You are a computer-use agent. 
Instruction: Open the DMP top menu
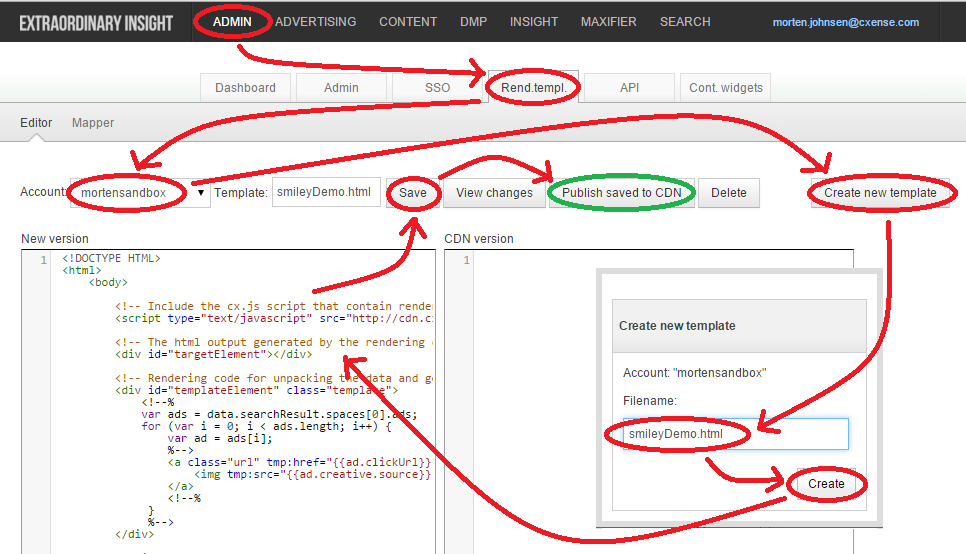point(473,22)
